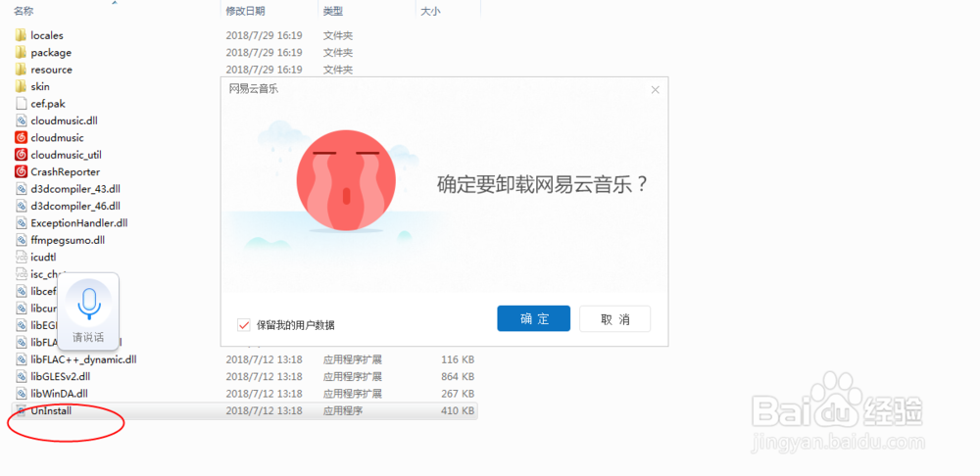Select the libFLAC++_dynamic.dll file icon

[21, 359]
